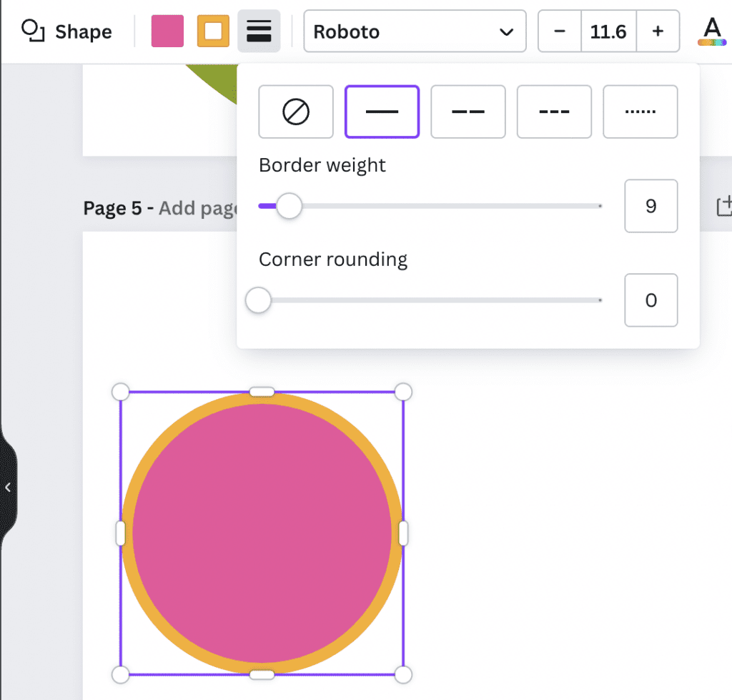
Task: Click the left middle resize handle
Action: (x=120, y=533)
